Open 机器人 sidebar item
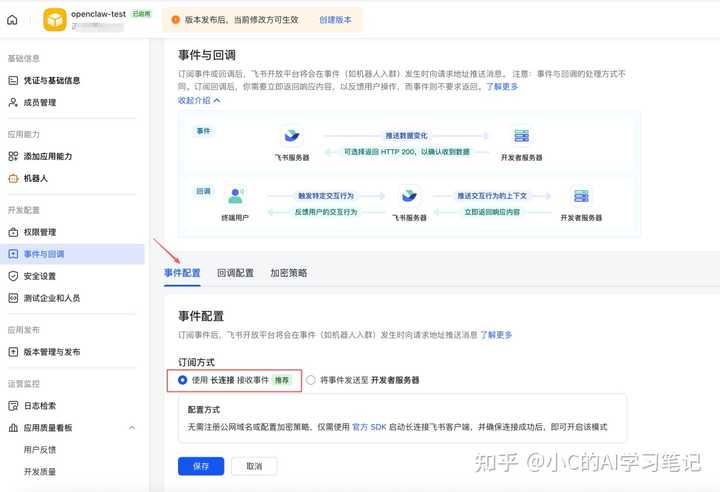720x492 pixels. (x=35, y=178)
